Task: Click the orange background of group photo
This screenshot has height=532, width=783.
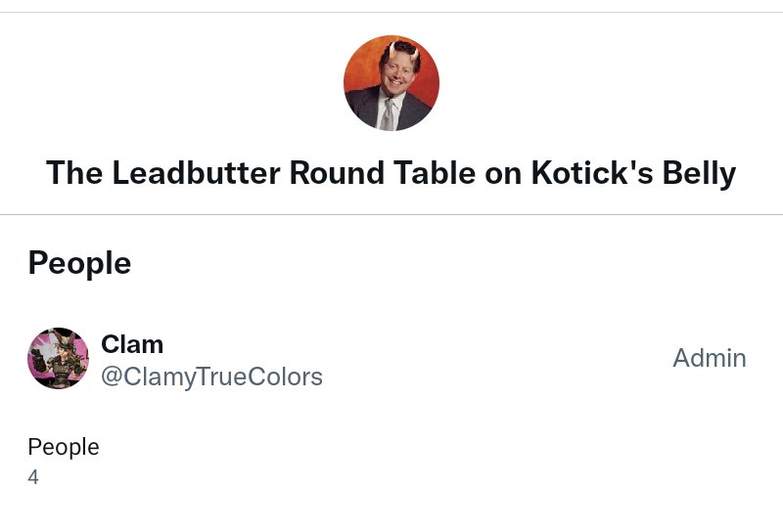Action: (362, 67)
